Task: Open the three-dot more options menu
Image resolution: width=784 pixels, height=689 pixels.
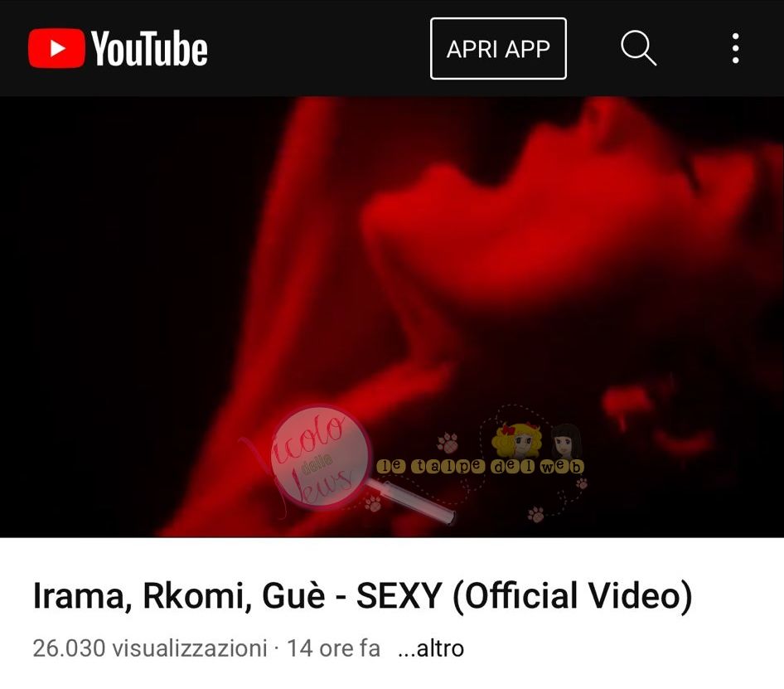Action: point(735,49)
